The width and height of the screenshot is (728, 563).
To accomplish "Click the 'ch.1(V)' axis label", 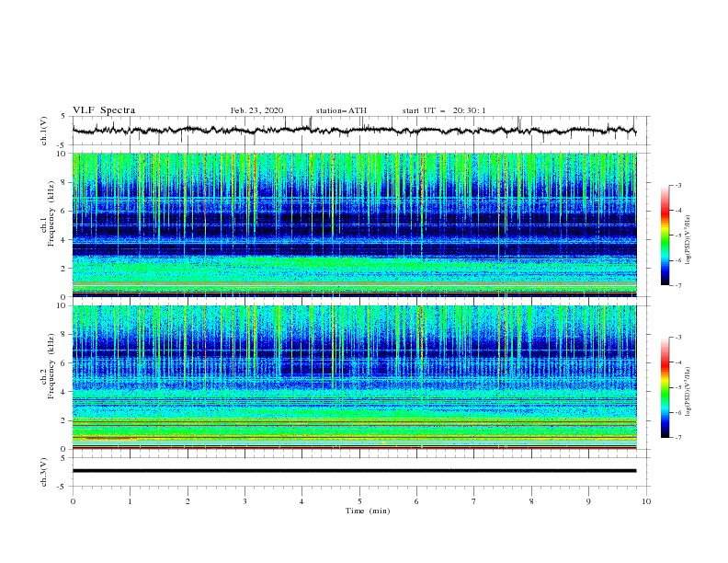I will pos(44,131).
